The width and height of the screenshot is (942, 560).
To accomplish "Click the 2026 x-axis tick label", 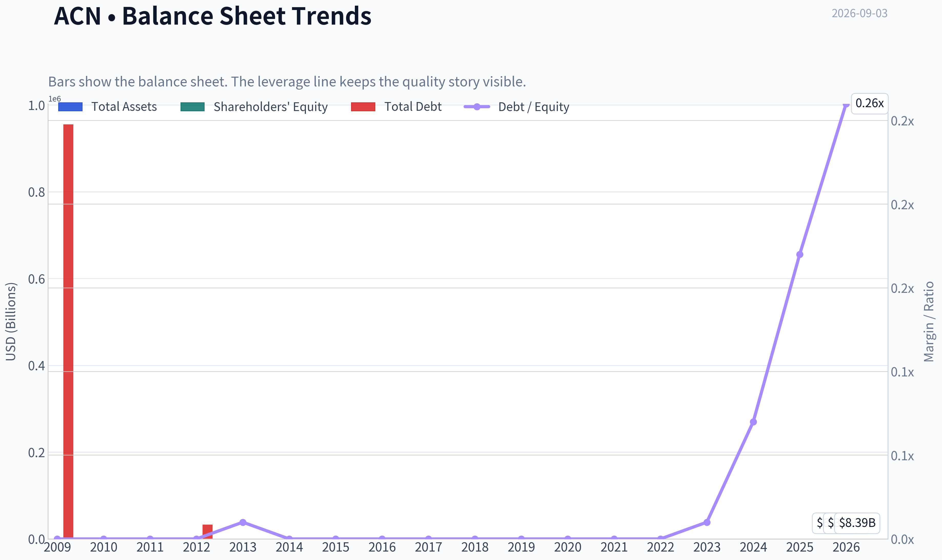I will [846, 547].
